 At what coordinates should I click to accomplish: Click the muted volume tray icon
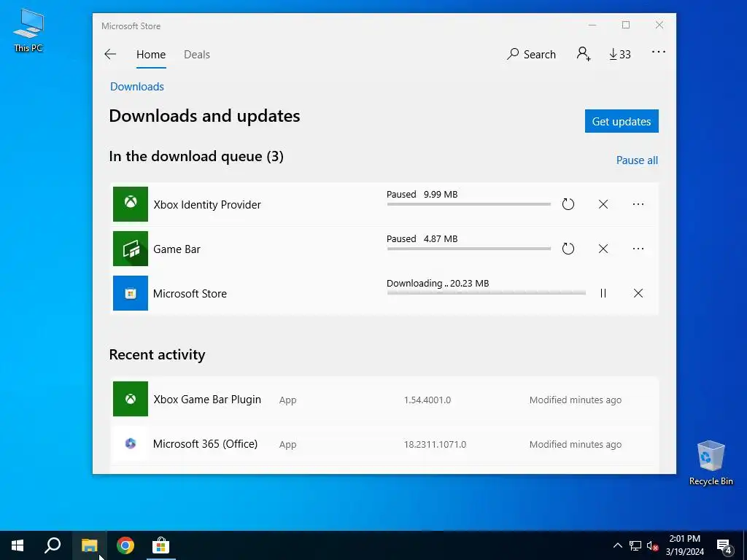click(653, 545)
